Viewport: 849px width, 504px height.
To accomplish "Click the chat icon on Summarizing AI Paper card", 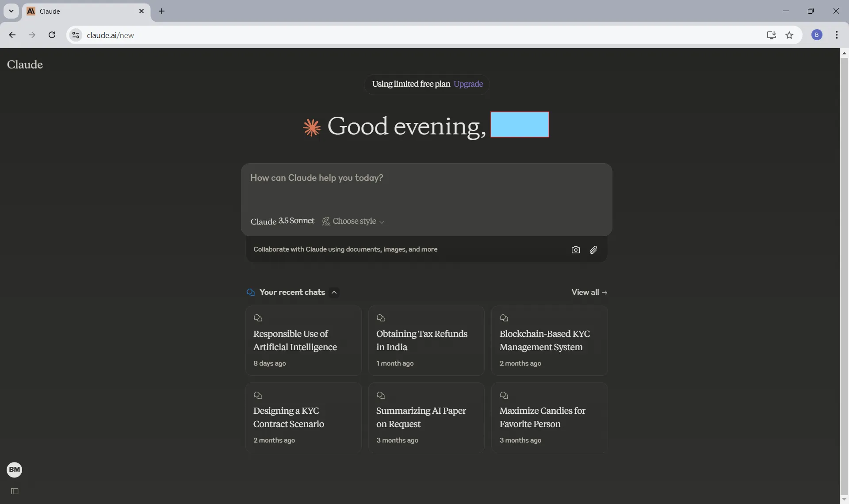I will pos(381,395).
